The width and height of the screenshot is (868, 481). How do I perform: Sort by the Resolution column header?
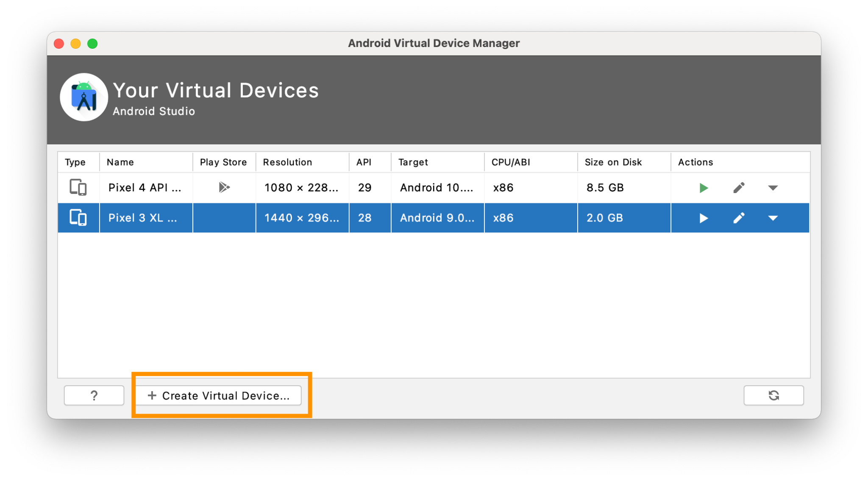[x=302, y=162]
